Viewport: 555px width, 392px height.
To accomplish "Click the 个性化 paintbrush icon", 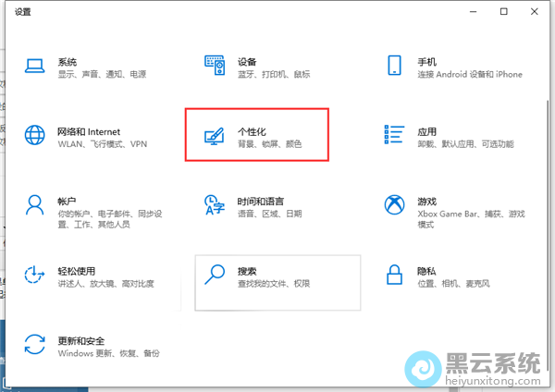I will pyautogui.click(x=216, y=136).
